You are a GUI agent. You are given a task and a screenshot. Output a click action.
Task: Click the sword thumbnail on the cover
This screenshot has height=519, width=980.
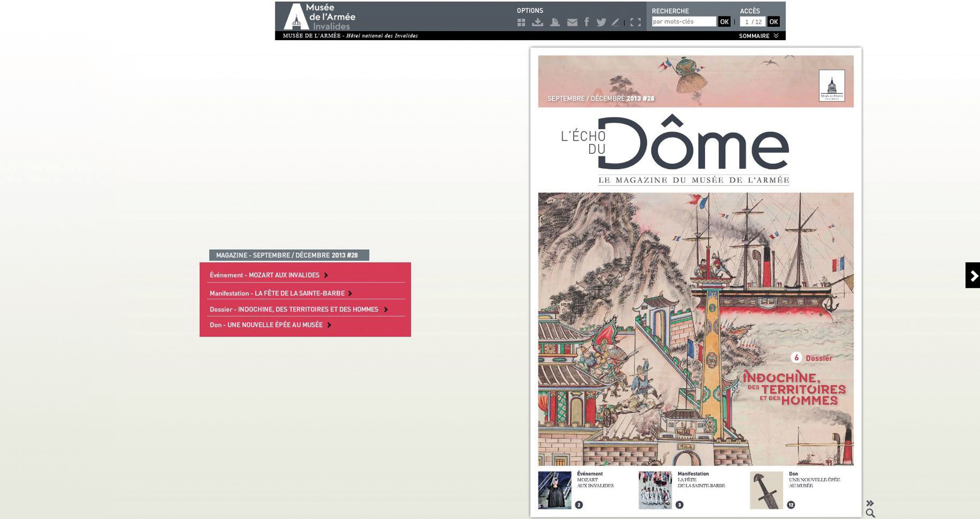click(x=766, y=490)
